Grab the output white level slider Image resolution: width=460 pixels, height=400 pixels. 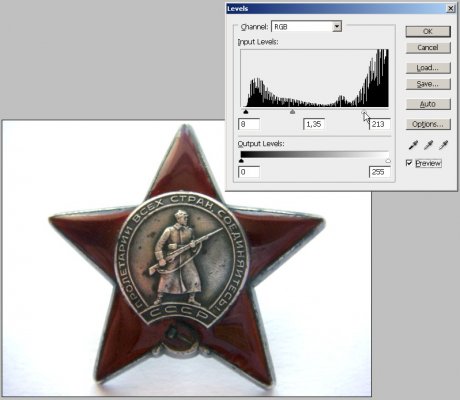click(x=388, y=161)
